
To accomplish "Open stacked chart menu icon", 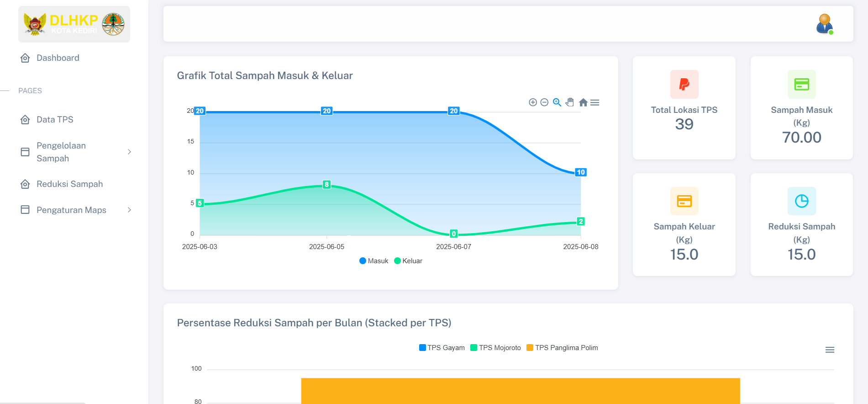I will point(830,350).
